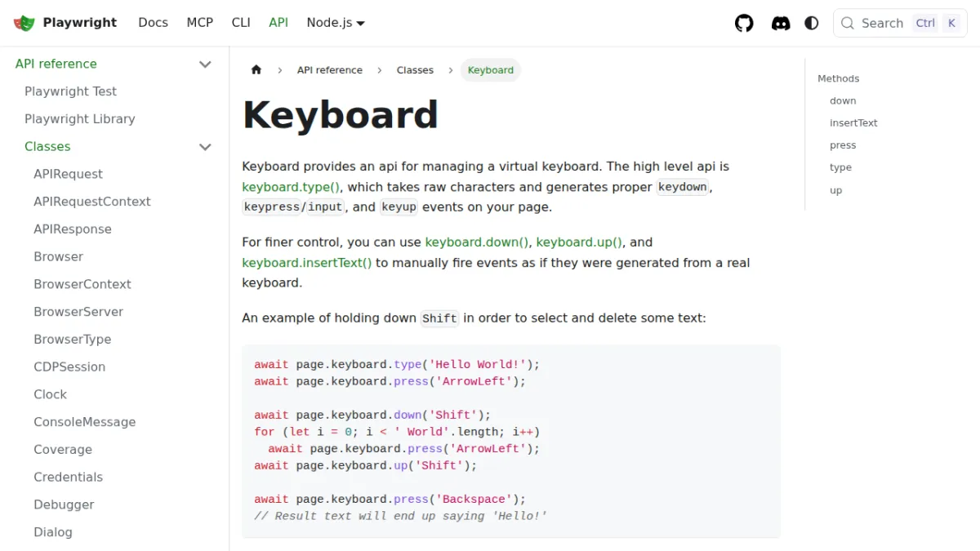Open APIRequestContext class page

(92, 202)
